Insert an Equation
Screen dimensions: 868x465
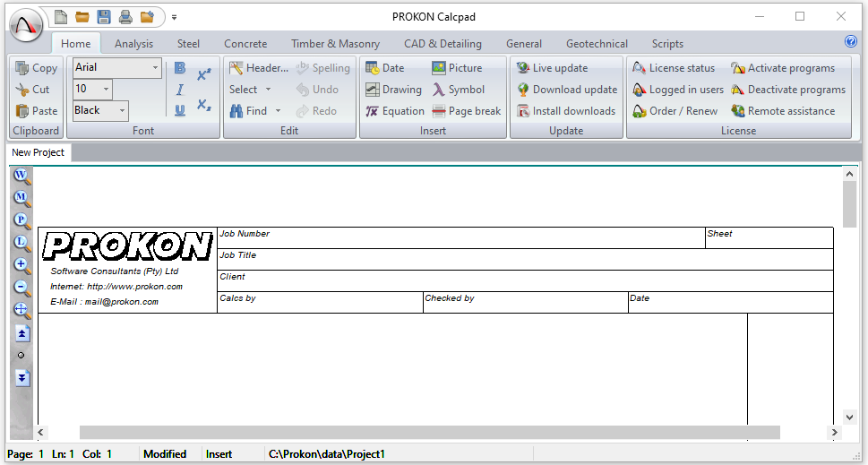(395, 111)
